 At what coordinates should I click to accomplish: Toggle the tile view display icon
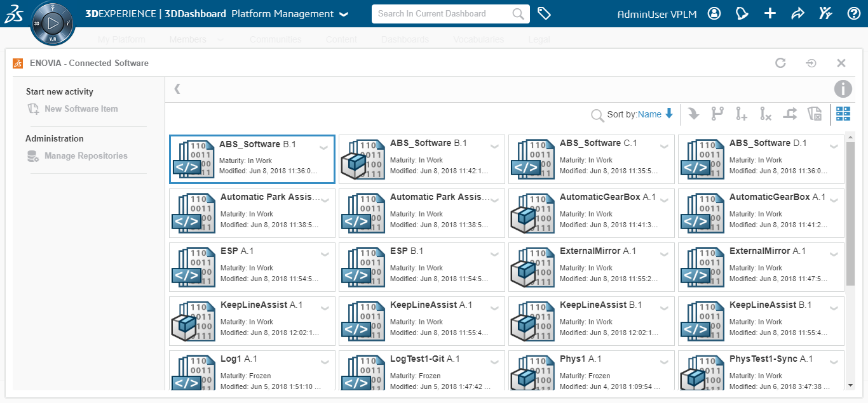(x=843, y=114)
